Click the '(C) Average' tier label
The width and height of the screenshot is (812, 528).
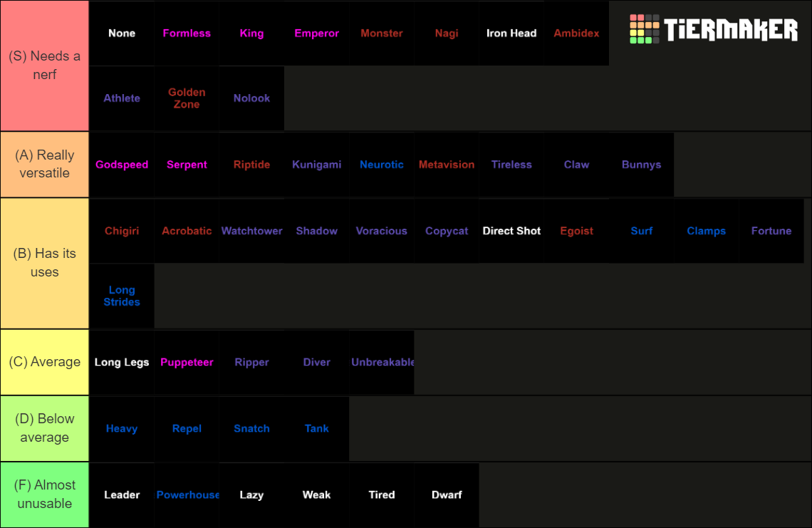(44, 362)
